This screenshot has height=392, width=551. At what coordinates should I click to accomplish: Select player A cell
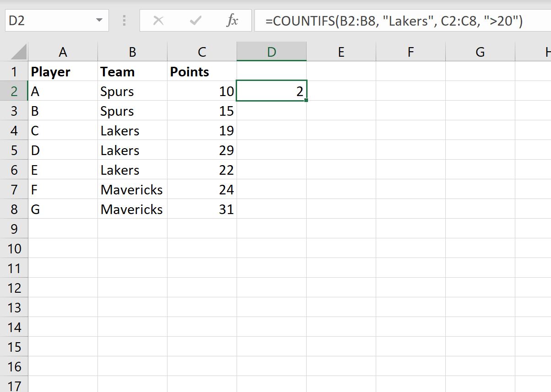click(x=63, y=91)
